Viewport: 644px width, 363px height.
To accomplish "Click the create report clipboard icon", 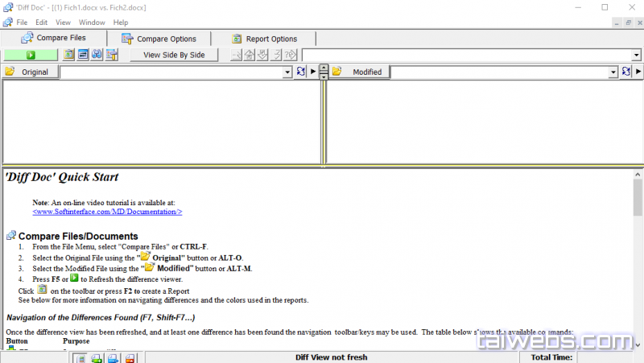I will coord(69,55).
